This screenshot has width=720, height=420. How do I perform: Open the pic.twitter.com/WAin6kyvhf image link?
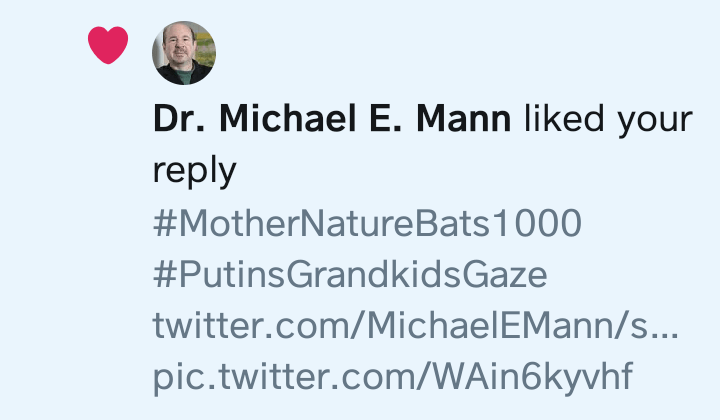[393, 378]
